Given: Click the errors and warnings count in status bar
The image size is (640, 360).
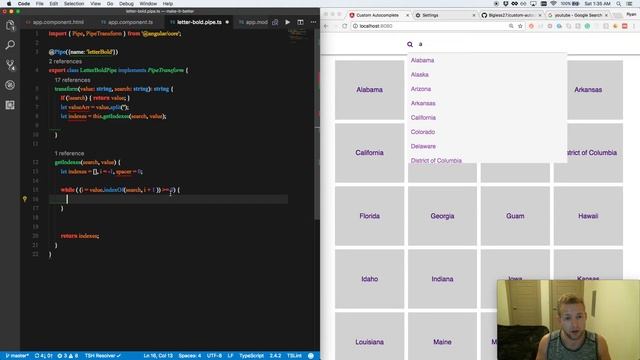Looking at the screenshot, I should pyautogui.click(x=67, y=356).
